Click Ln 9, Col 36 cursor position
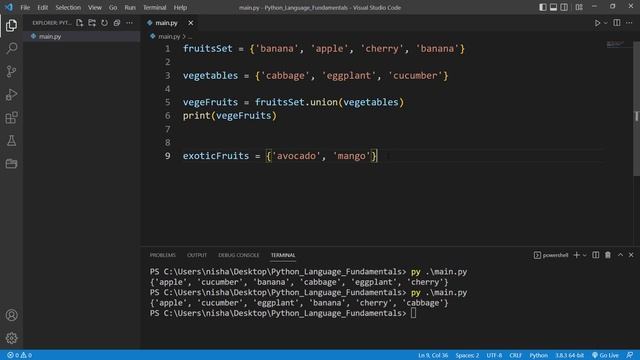640x360 pixels. (433, 355)
